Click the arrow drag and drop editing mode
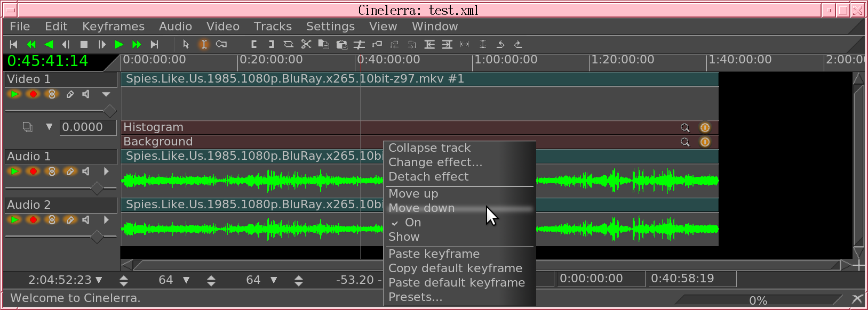868x310 pixels. [x=186, y=44]
